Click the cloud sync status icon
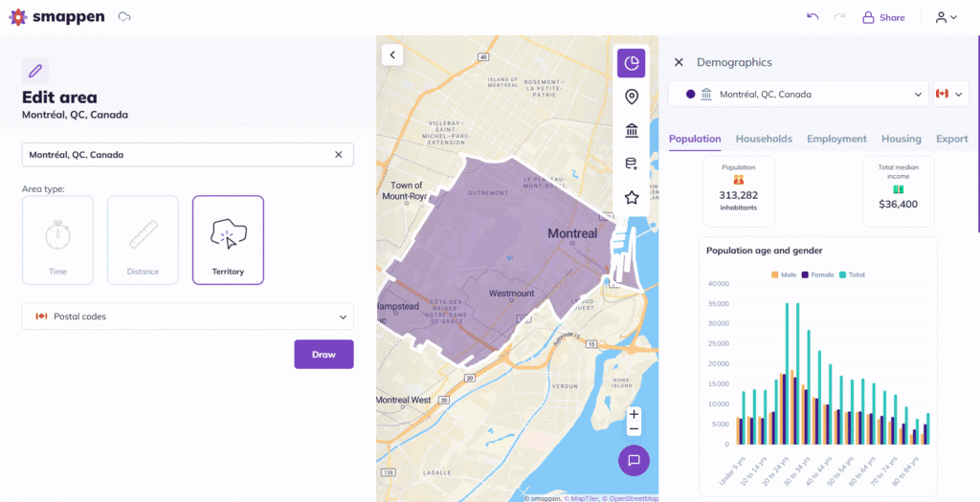 pos(124,17)
